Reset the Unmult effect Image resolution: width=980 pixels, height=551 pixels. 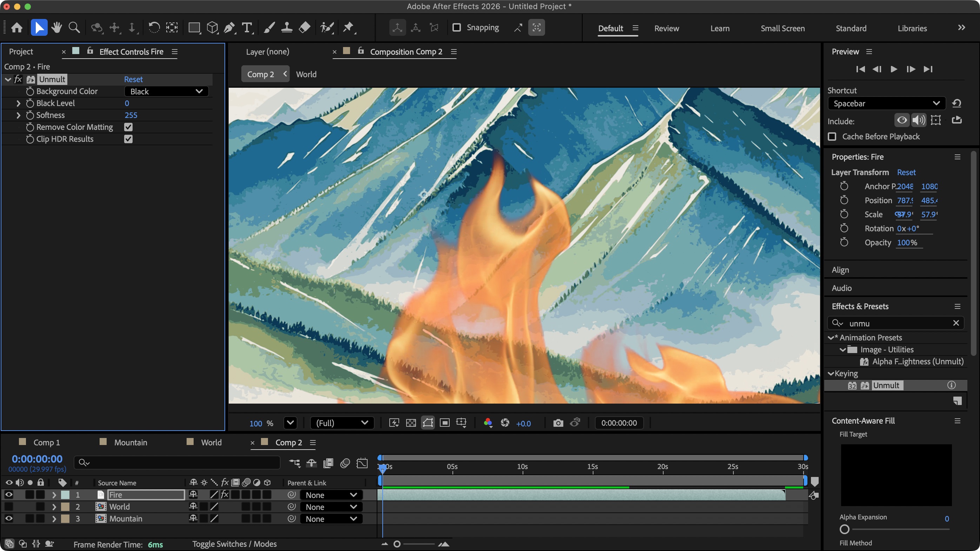[133, 79]
